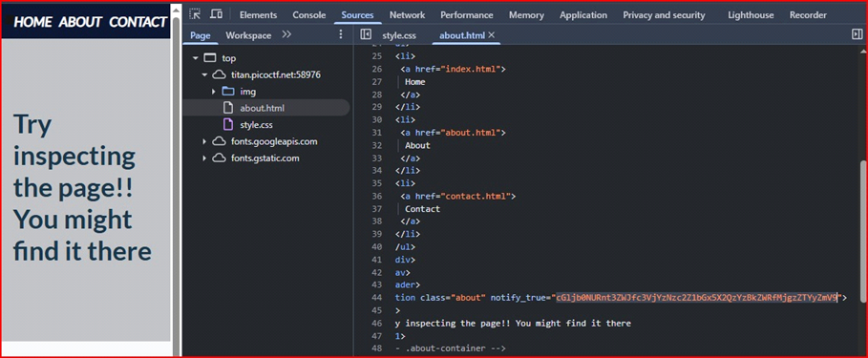The width and height of the screenshot is (868, 358).
Task: Activate the inspect element picker icon
Action: click(x=195, y=14)
